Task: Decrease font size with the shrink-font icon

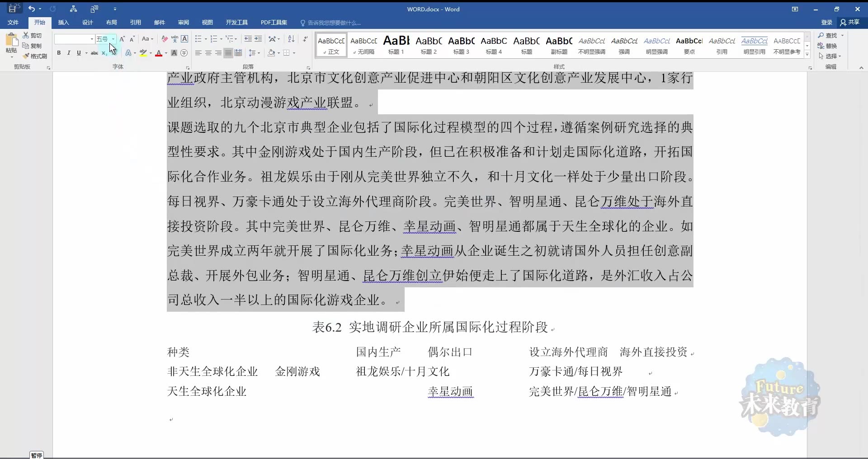Action: coord(132,39)
